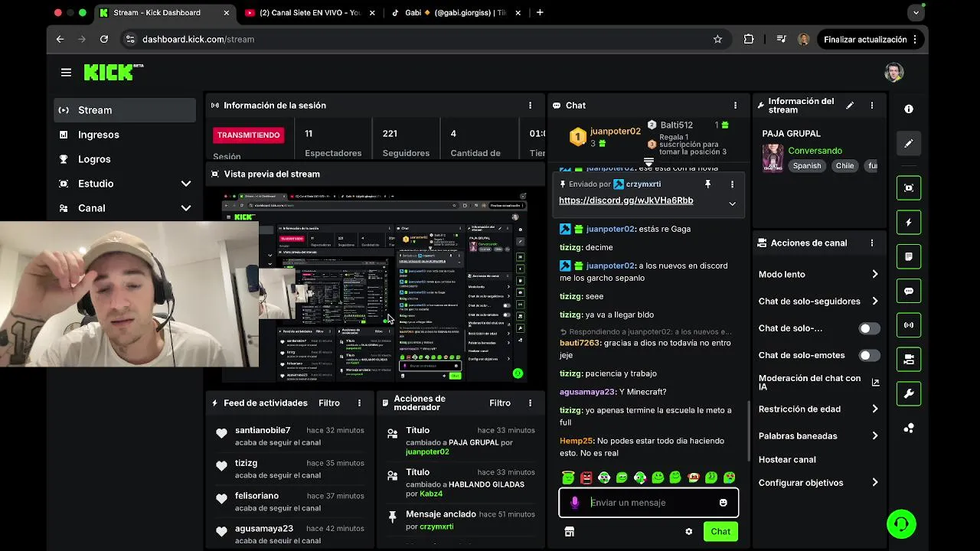980x551 pixels.
Task: Open Acciones de canal options menu
Action: click(871, 243)
